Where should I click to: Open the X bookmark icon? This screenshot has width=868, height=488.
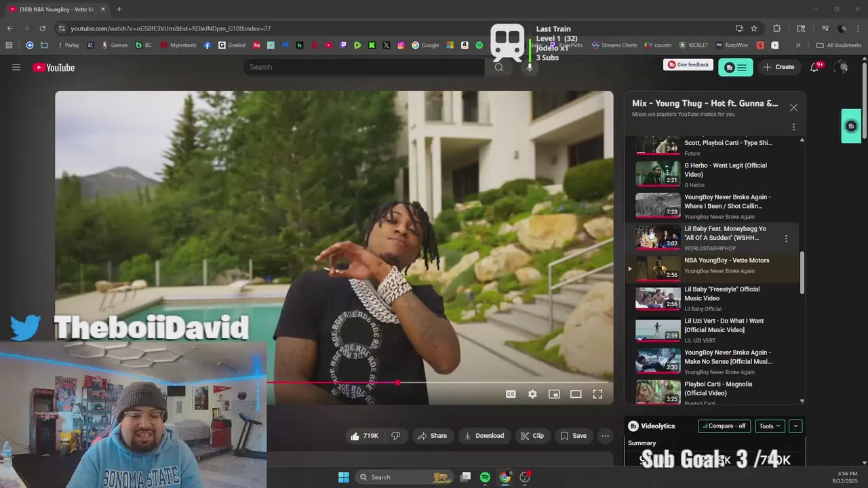[387, 45]
